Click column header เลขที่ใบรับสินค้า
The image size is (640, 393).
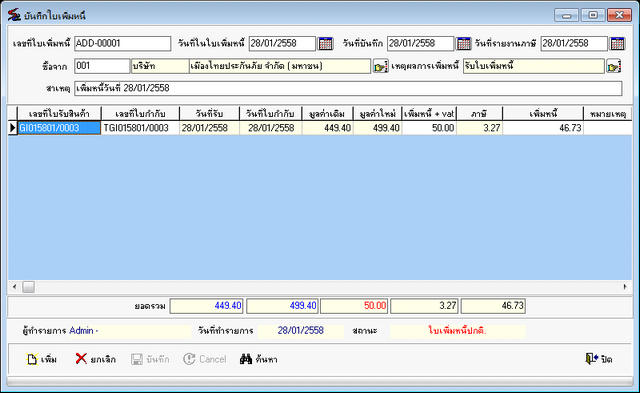[x=59, y=113]
